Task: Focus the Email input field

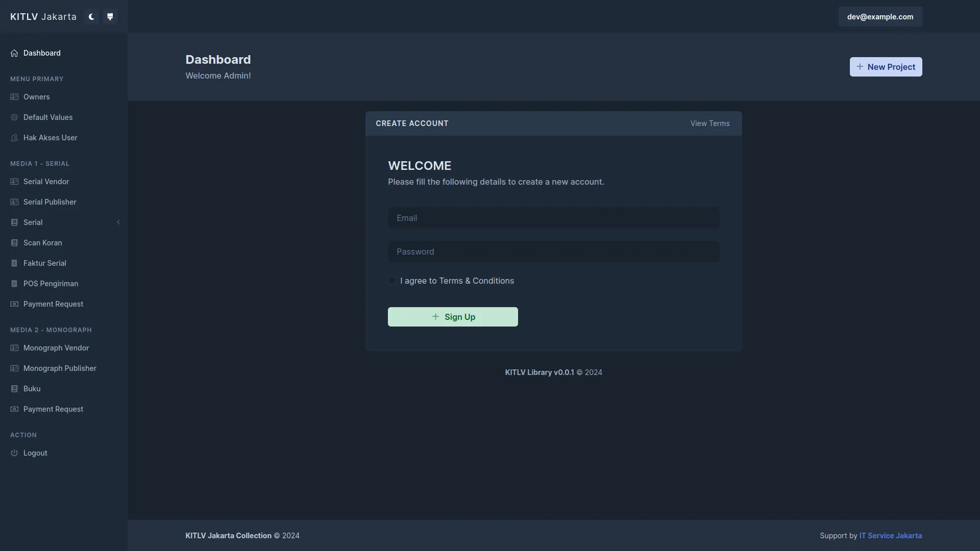Action: (553, 218)
